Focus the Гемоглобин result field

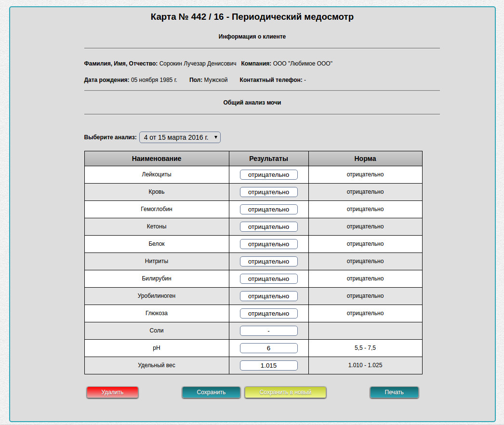coord(268,210)
